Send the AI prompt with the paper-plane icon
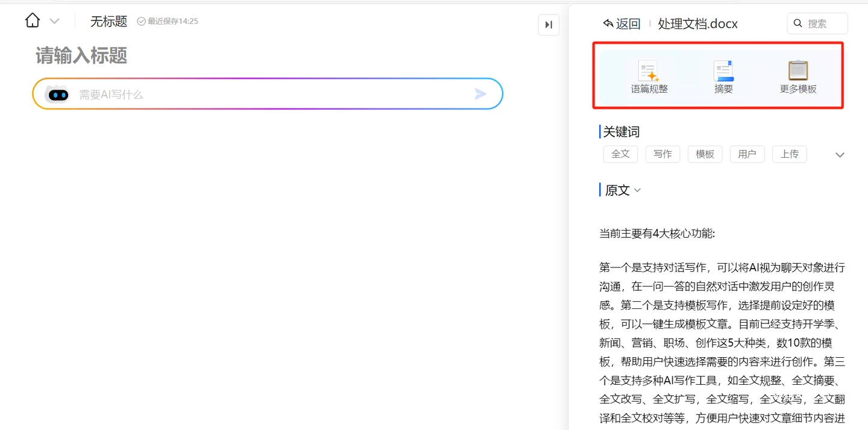Screen dimensions: 868x430 coord(480,94)
